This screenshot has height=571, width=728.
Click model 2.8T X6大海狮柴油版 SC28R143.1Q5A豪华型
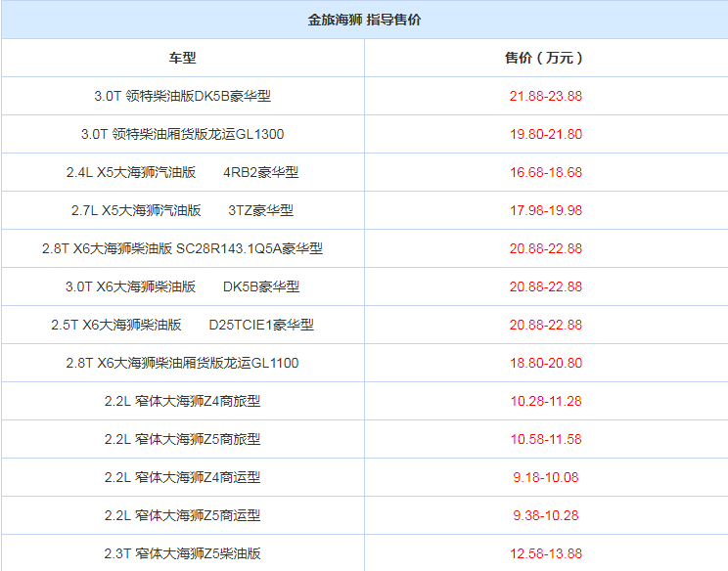(182, 248)
